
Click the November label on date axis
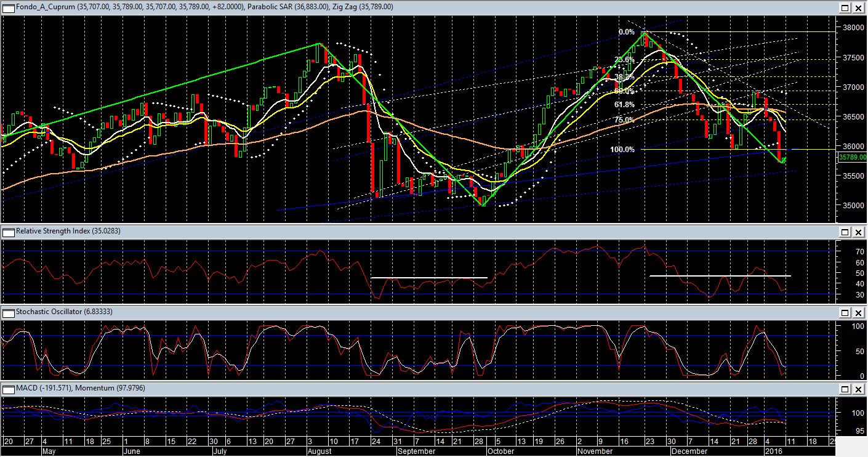tap(595, 451)
